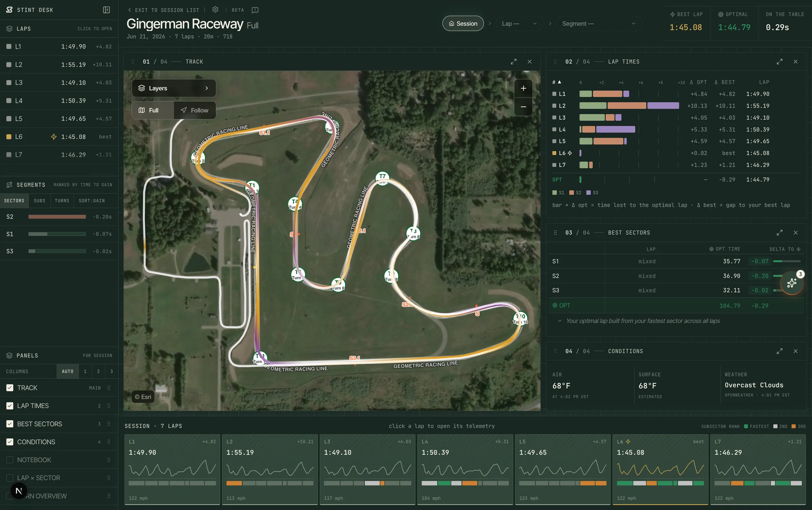This screenshot has height=510, width=812.
Task: Close the Lap Times panel
Action: coord(795,62)
